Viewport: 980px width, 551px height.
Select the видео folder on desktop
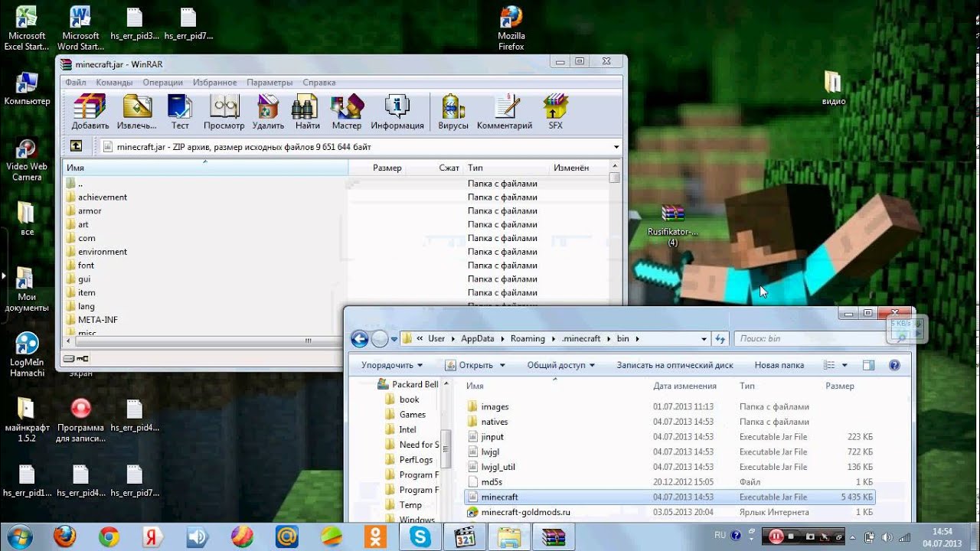[x=833, y=88]
